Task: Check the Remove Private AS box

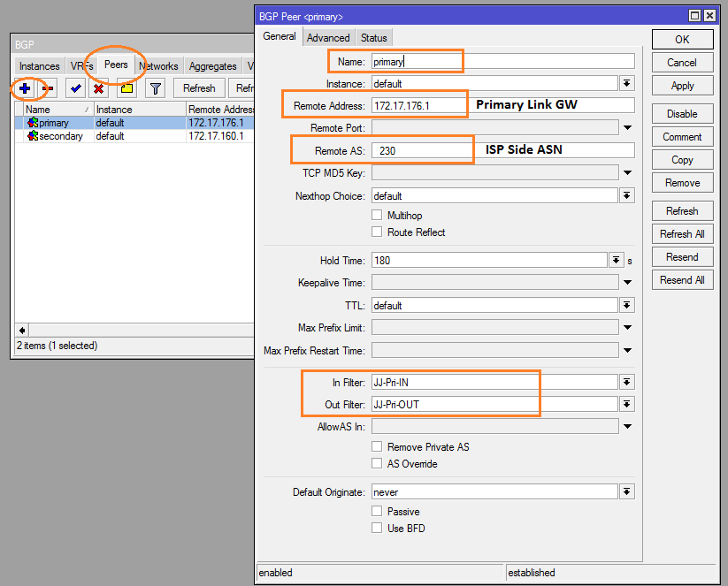Action: point(377,447)
